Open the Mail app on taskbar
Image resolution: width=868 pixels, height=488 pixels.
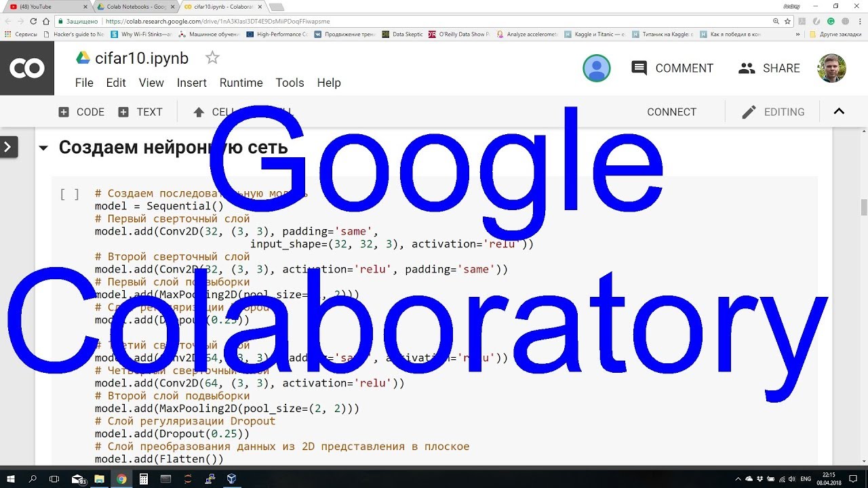(x=78, y=479)
